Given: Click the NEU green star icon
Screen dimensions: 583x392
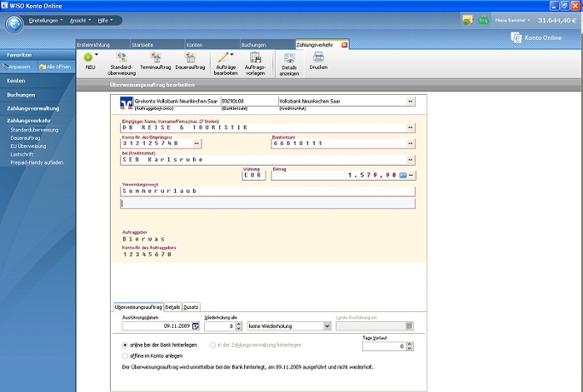Looking at the screenshot, I should click(88, 57).
